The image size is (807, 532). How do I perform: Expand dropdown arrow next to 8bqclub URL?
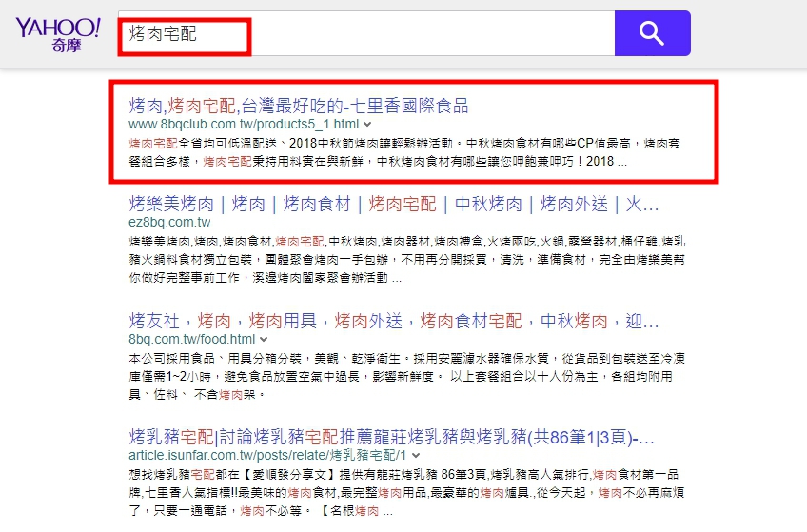pyautogui.click(x=367, y=125)
